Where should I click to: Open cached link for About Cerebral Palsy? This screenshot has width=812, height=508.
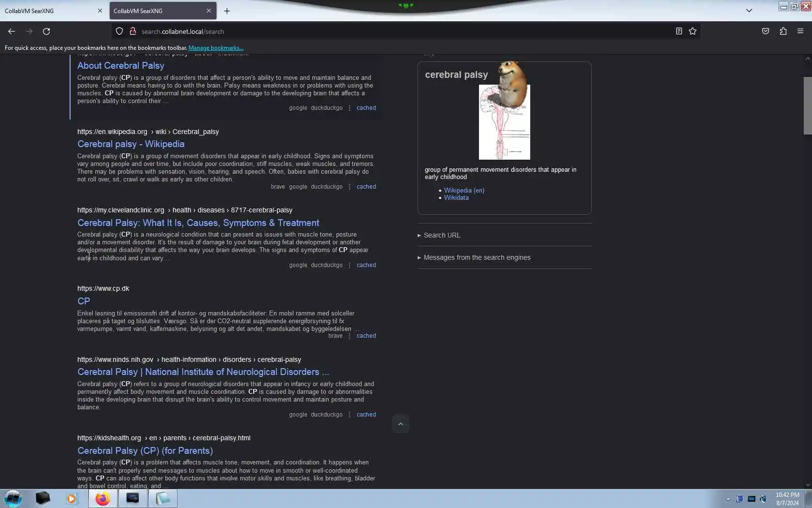point(366,108)
